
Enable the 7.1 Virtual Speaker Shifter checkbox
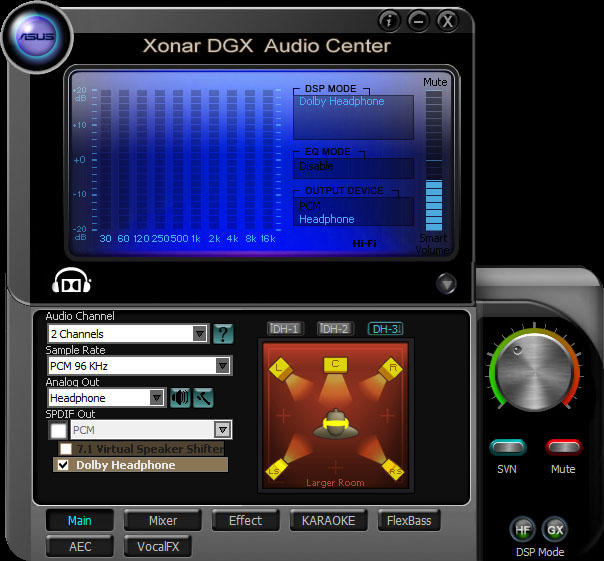click(66, 448)
